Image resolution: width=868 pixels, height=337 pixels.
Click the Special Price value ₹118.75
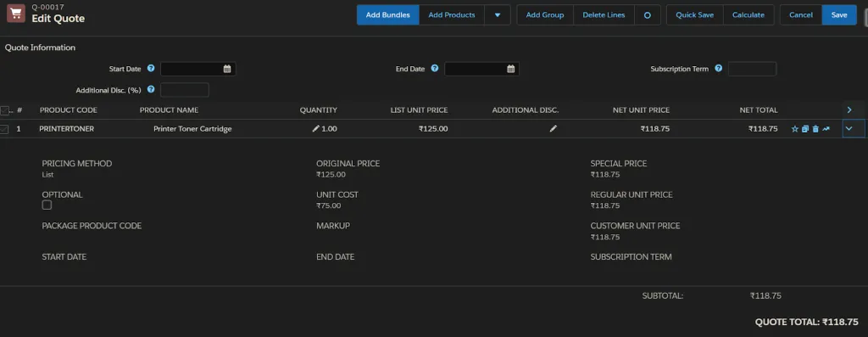[x=605, y=175]
